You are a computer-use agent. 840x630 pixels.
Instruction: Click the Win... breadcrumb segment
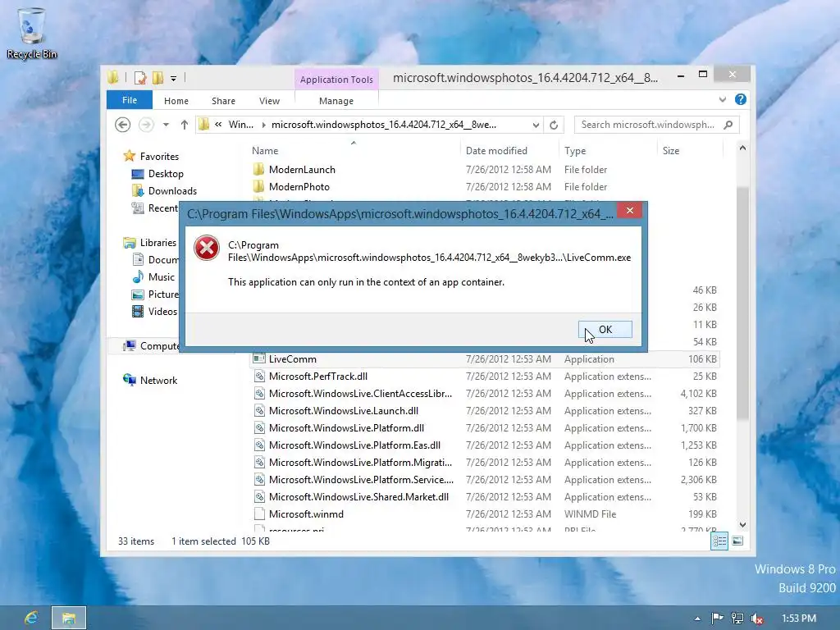(x=241, y=125)
